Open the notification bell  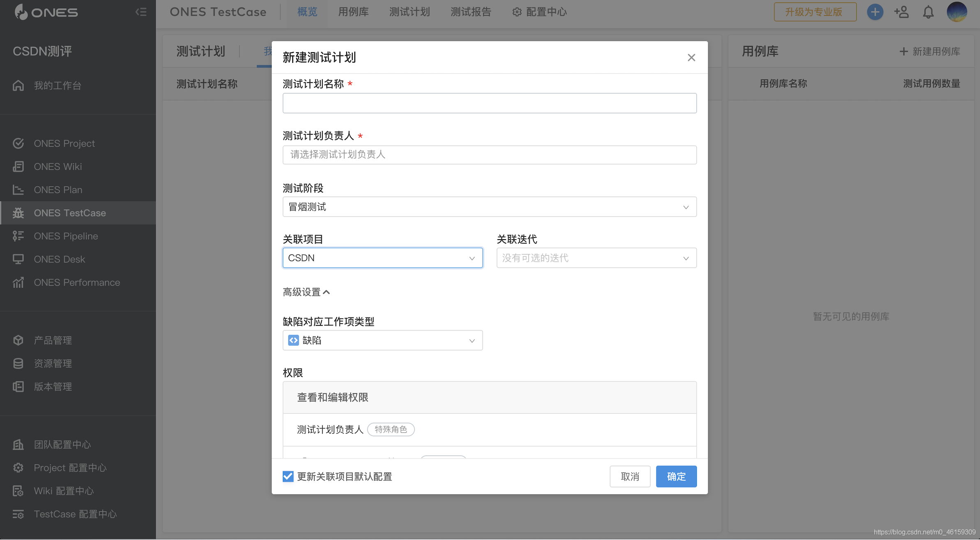(x=928, y=12)
